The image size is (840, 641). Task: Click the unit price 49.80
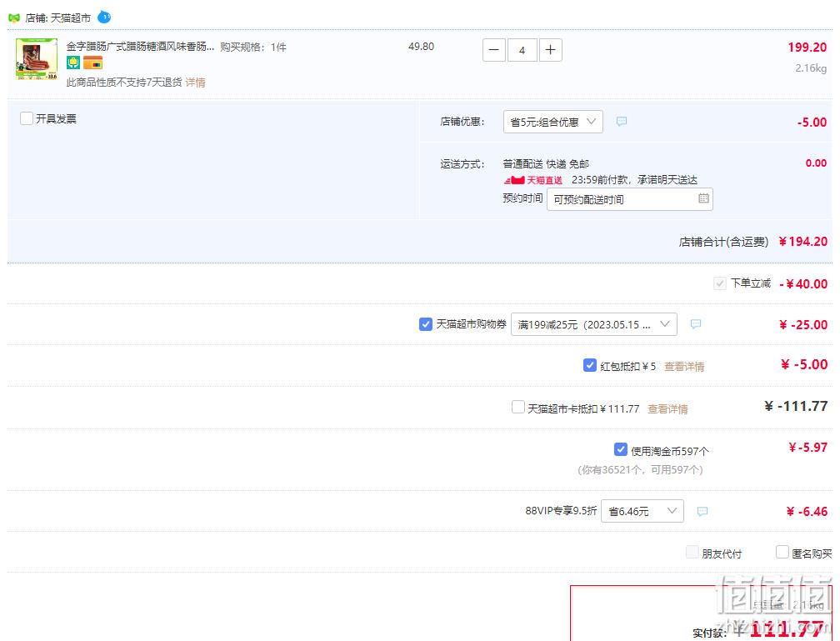click(421, 47)
